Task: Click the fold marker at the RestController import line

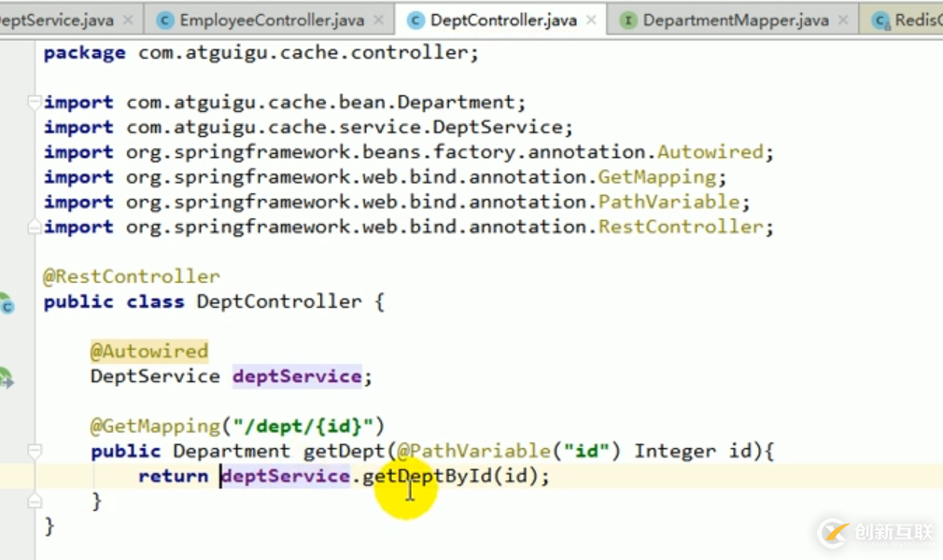Action: 35,227
